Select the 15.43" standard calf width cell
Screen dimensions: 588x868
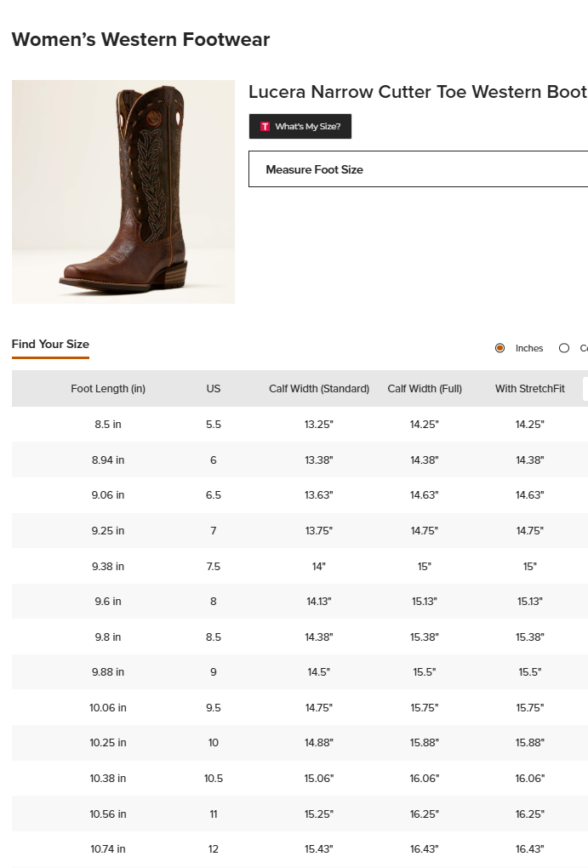[319, 848]
